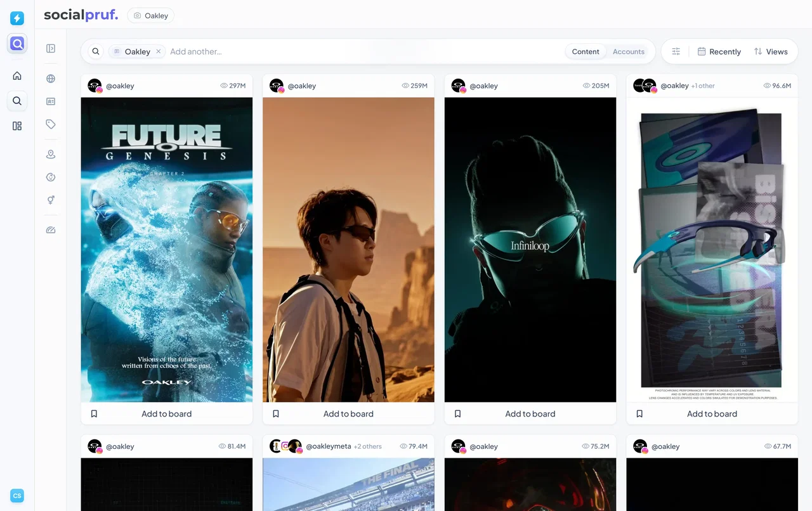Open 'The Final' stadium post thumbnail

(x=348, y=484)
